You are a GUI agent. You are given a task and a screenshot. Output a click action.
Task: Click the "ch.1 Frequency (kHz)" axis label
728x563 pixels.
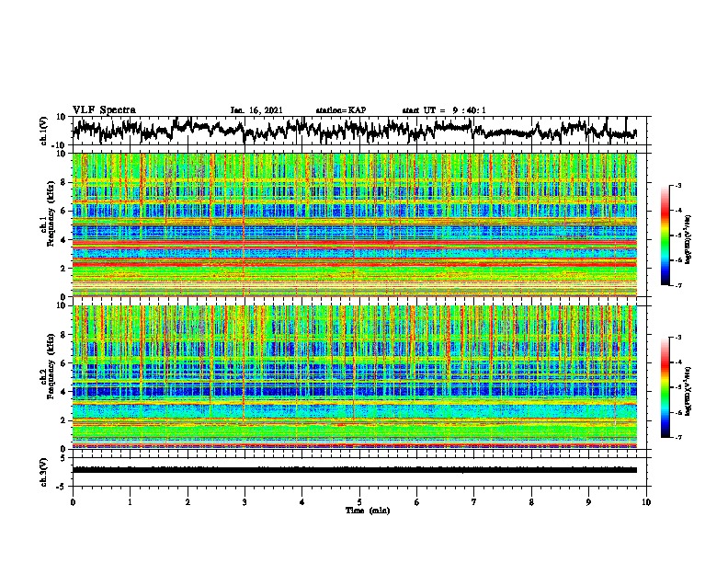47,213
